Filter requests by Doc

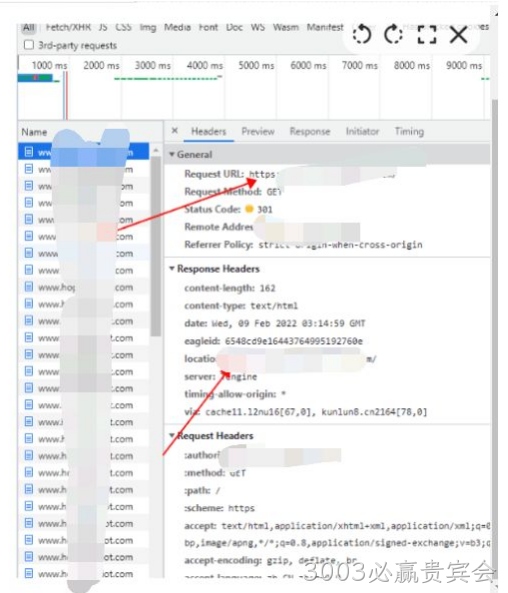click(235, 27)
